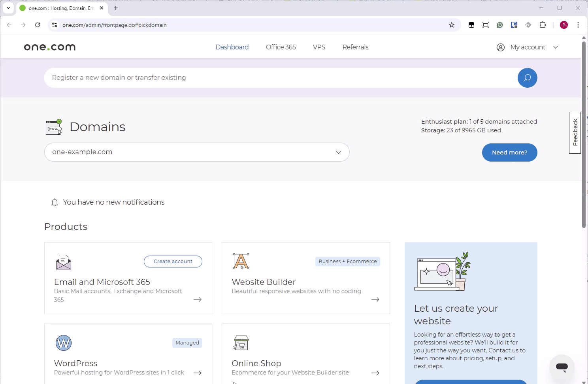Open the VPS section
The width and height of the screenshot is (588, 384).
tap(319, 47)
